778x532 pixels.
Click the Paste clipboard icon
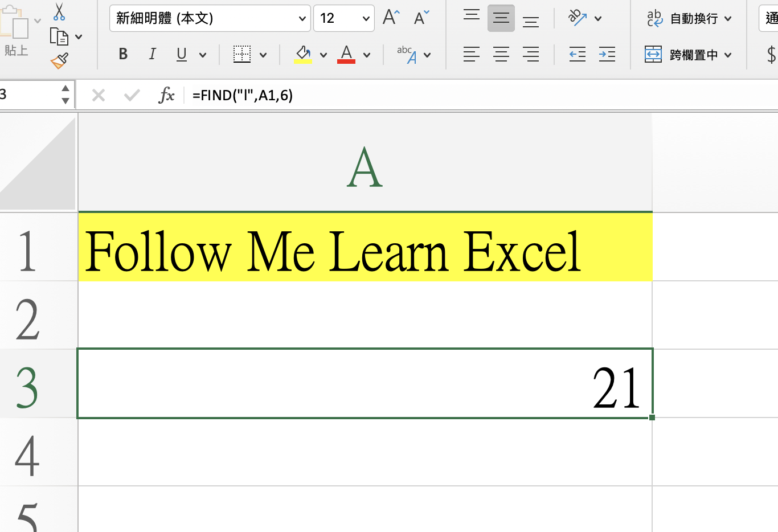15,23
